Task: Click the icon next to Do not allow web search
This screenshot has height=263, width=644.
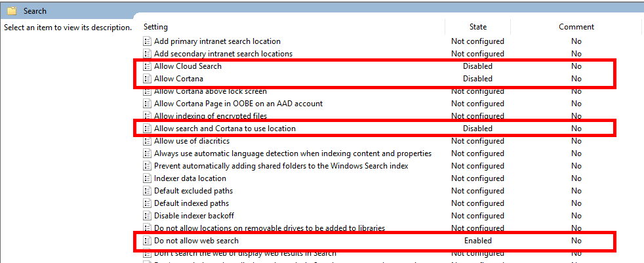Action: point(148,241)
